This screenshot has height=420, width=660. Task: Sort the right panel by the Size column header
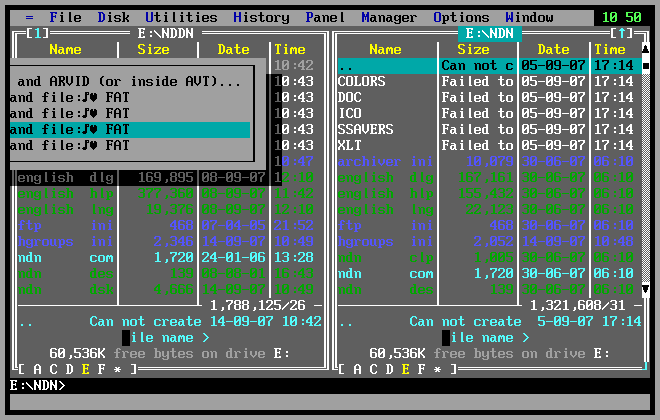[473, 49]
